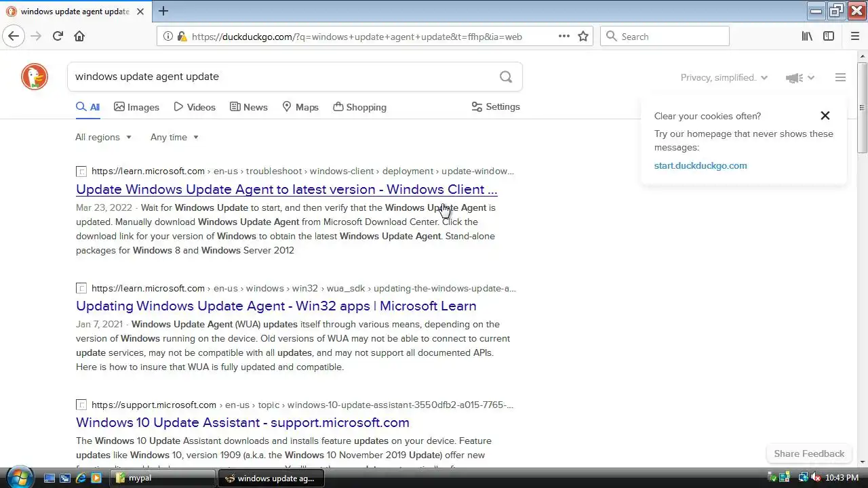
Task: Go back to the previous page
Action: (14, 37)
